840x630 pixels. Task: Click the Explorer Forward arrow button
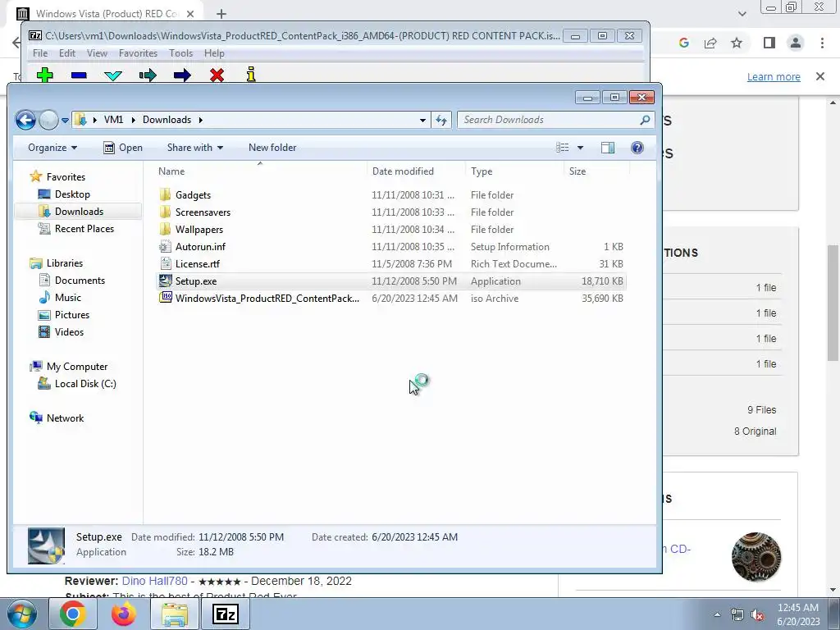pyautogui.click(x=48, y=120)
